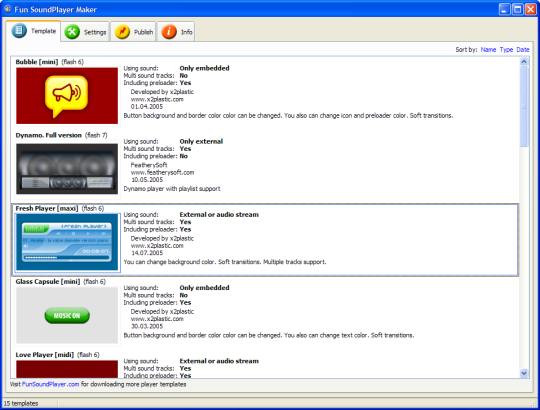Click the Fun SoundPlayer Maker title bar icon

click(8, 9)
